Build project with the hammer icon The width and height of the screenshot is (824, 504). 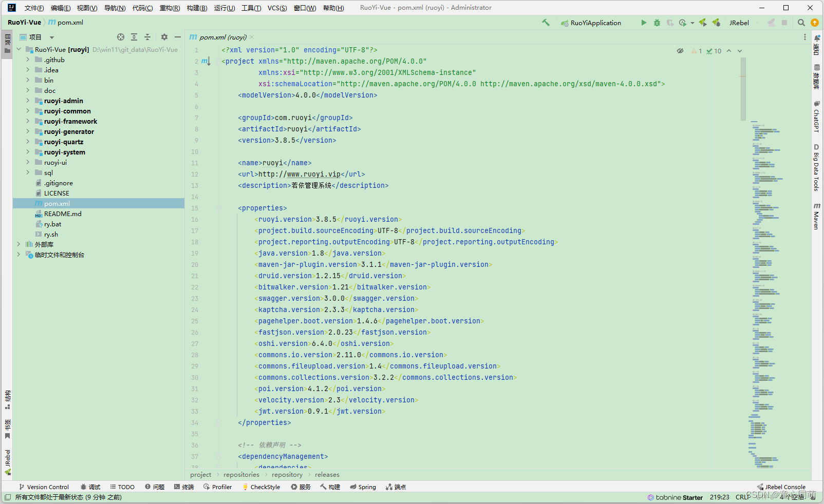546,23
